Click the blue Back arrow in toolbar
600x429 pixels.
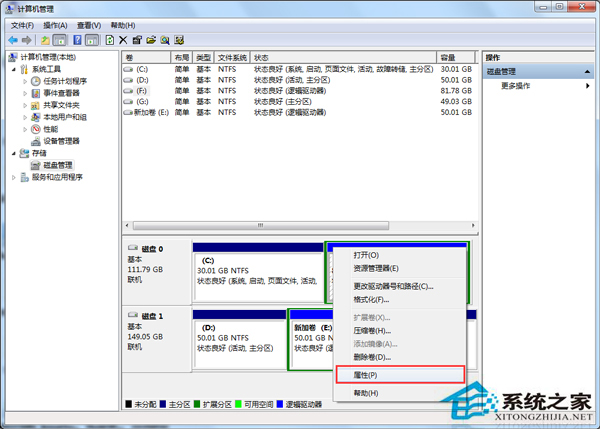[x=13, y=40]
